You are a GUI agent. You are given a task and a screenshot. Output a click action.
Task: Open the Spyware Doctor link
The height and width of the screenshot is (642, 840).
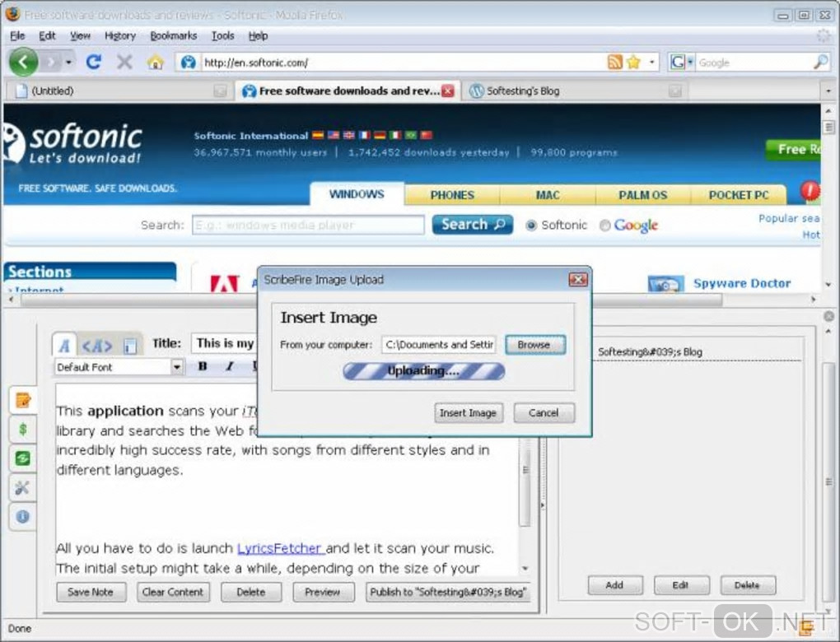coord(742,282)
